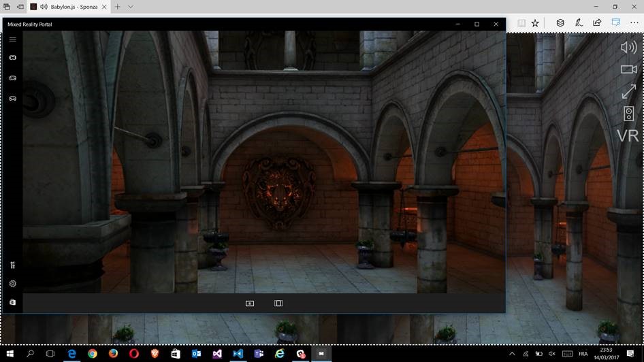
Task: Click the Edge feedback chat icon
Action: [615, 22]
